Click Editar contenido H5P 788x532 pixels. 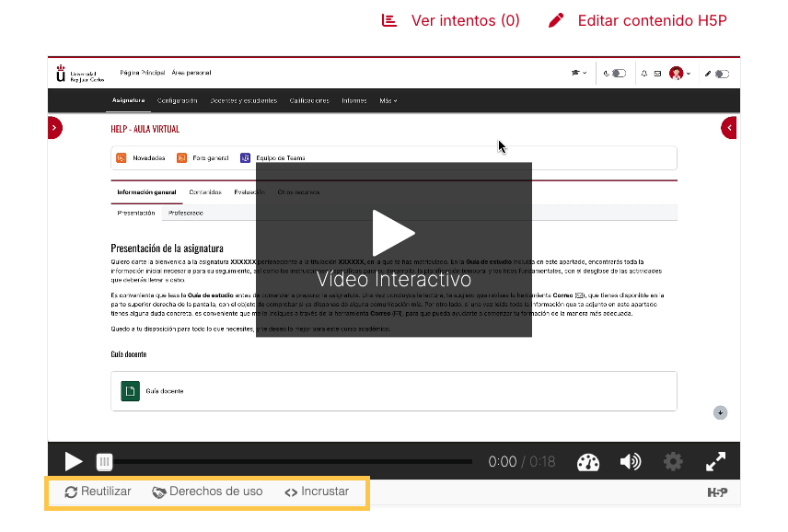click(x=638, y=20)
